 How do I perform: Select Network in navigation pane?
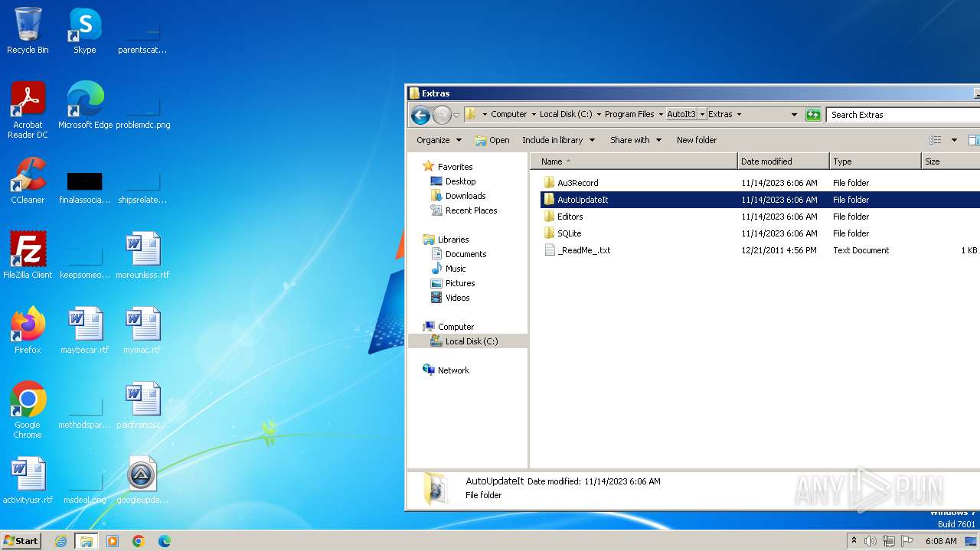pyautogui.click(x=452, y=370)
